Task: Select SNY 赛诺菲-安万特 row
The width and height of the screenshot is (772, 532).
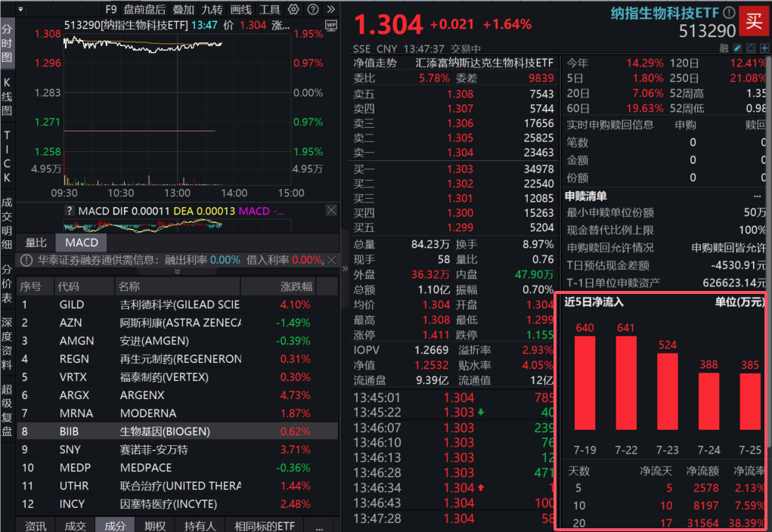Action: coord(177,450)
